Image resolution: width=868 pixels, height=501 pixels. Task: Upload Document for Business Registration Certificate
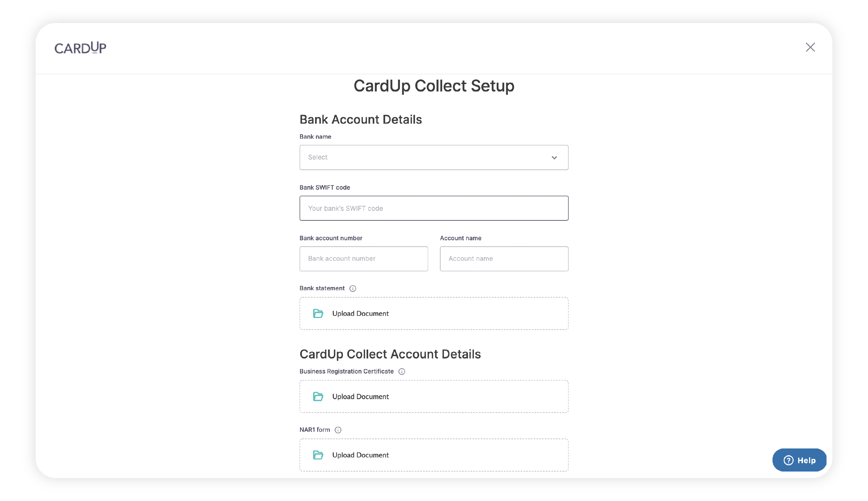pos(360,396)
